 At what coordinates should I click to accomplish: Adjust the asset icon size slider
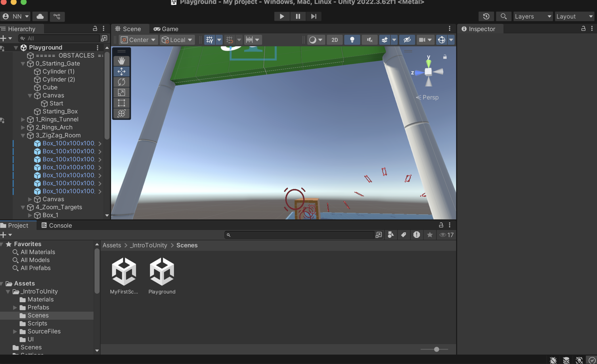tap(436, 349)
